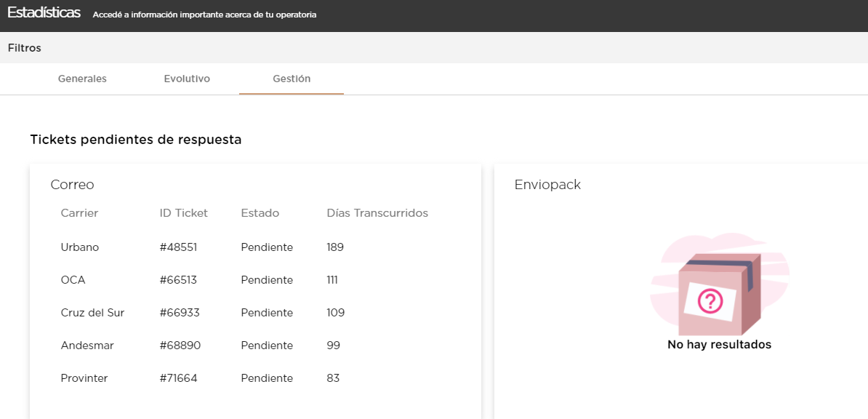Select the Provinter carrier cell
The height and width of the screenshot is (419, 868).
[84, 378]
